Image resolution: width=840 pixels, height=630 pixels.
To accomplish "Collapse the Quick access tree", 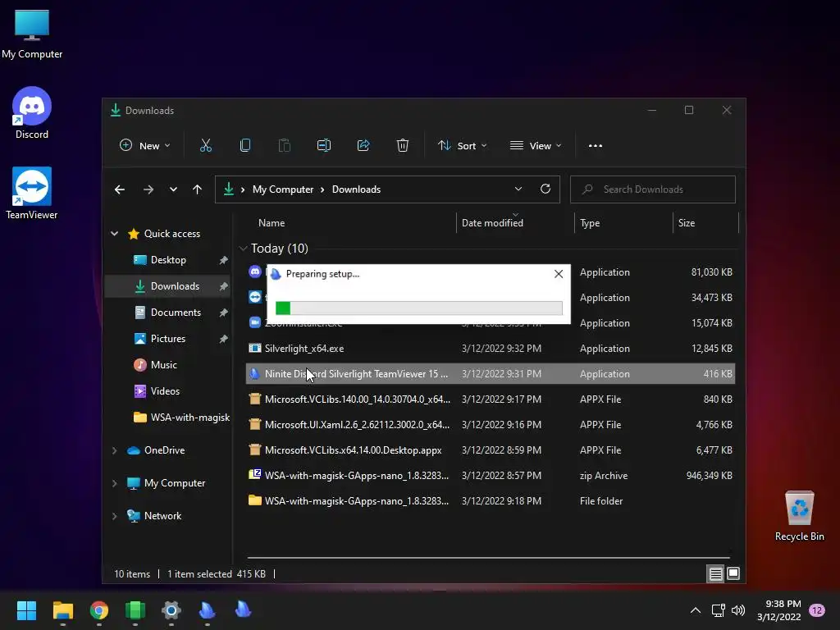I will (x=114, y=234).
